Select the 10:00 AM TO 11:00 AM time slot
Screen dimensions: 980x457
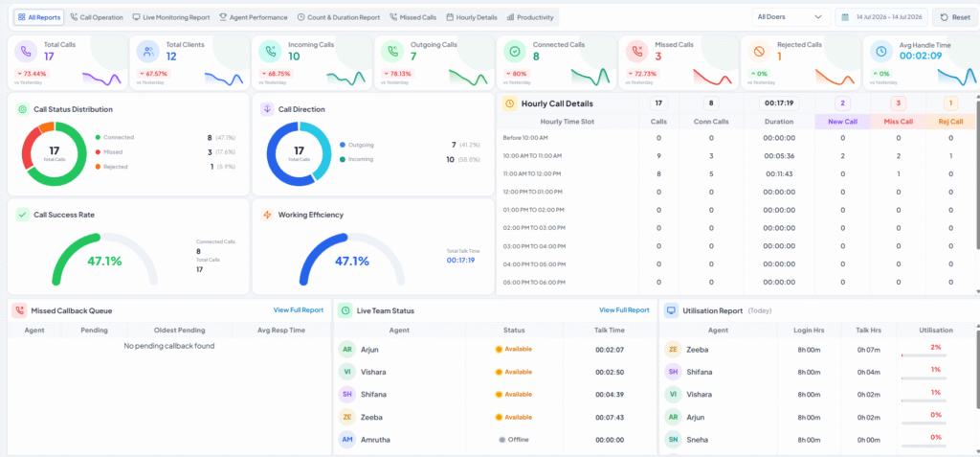pyautogui.click(x=532, y=155)
